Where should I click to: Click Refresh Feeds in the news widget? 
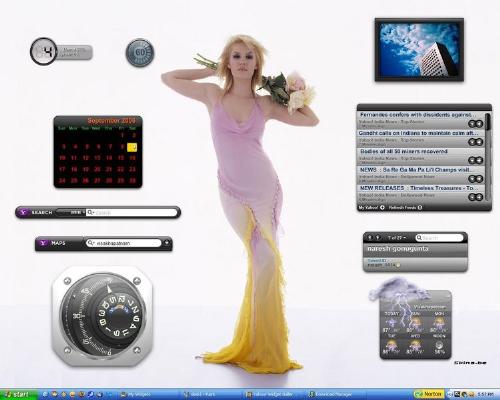pyautogui.click(x=406, y=207)
